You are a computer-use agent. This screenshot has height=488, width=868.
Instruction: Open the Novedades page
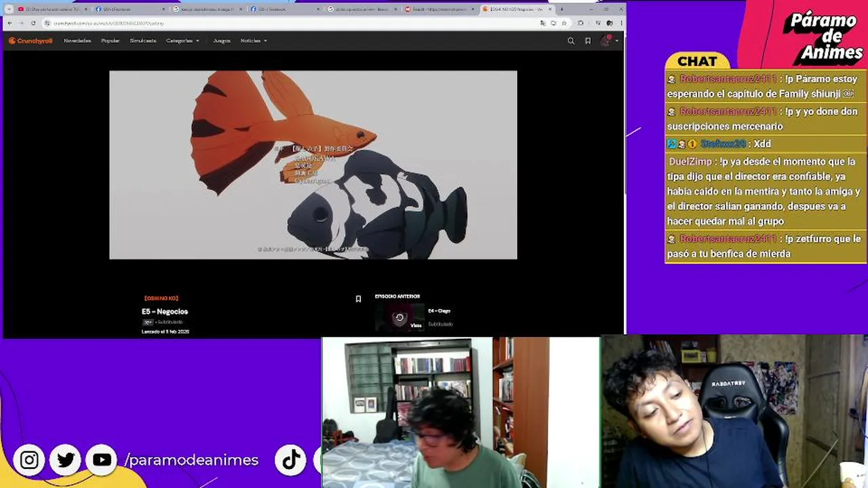click(x=77, y=41)
